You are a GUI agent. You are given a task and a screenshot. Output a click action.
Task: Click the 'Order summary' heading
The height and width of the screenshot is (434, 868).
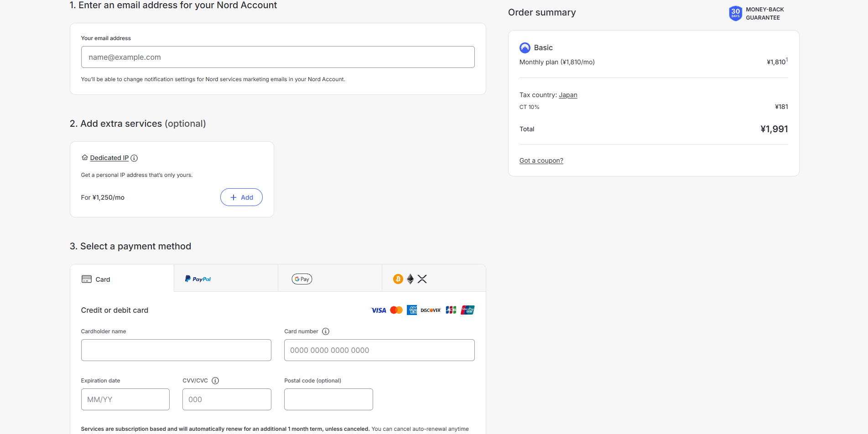(542, 12)
